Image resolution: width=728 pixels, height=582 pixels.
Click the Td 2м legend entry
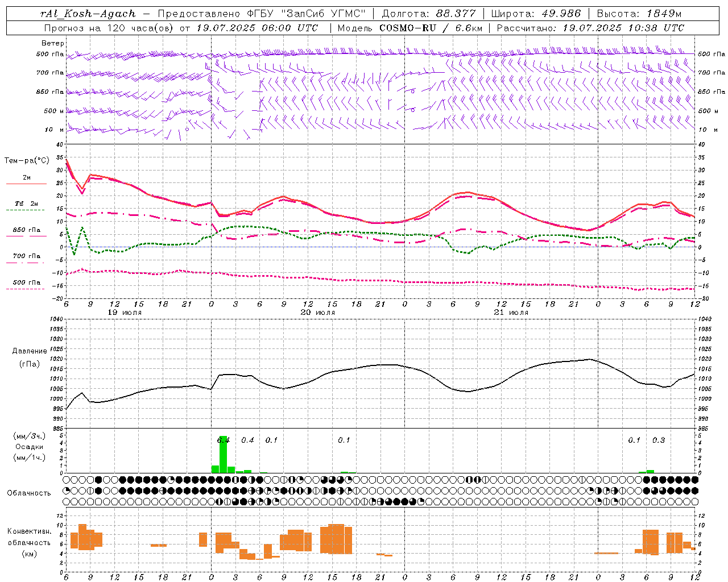click(27, 203)
